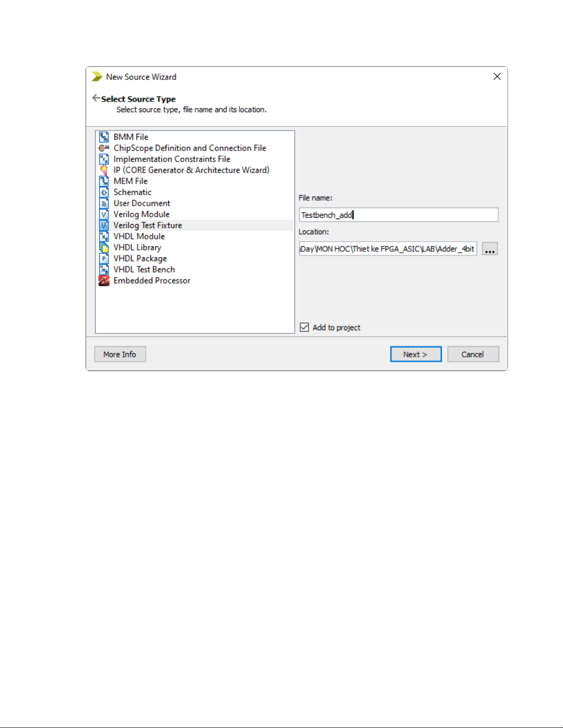Choose the VHDL Package icon
563x728 pixels.
pyautogui.click(x=104, y=258)
